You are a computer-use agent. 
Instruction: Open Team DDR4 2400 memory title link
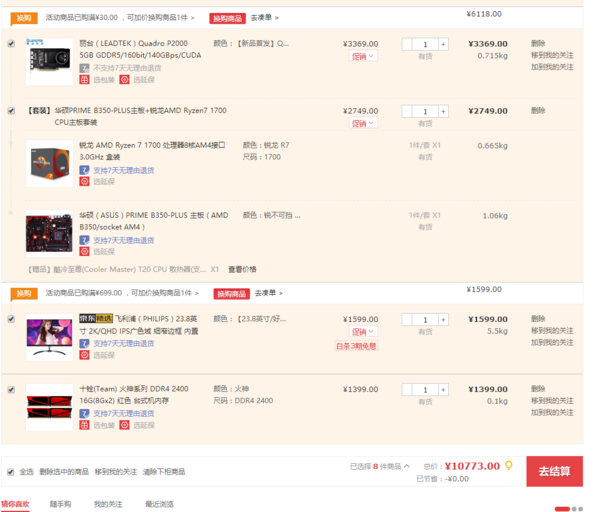coord(134,395)
